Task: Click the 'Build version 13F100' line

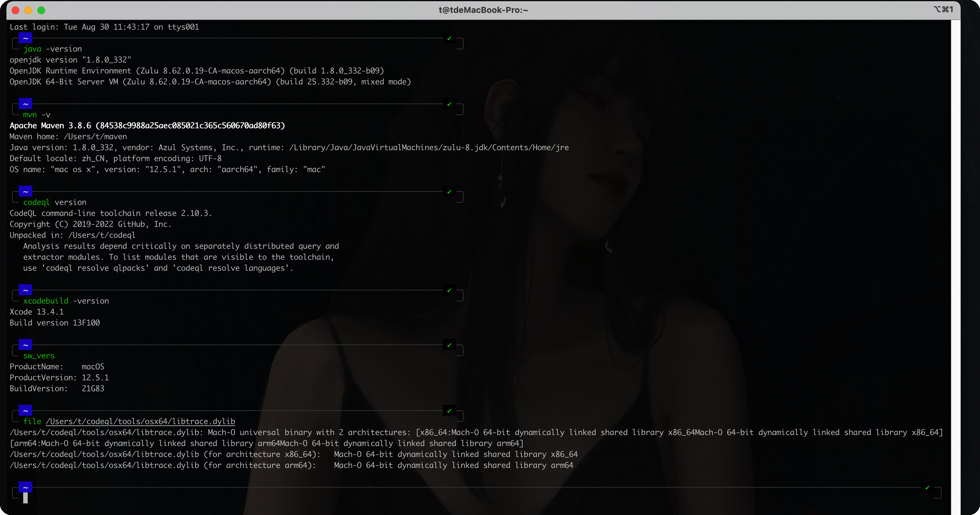Action: (55, 323)
